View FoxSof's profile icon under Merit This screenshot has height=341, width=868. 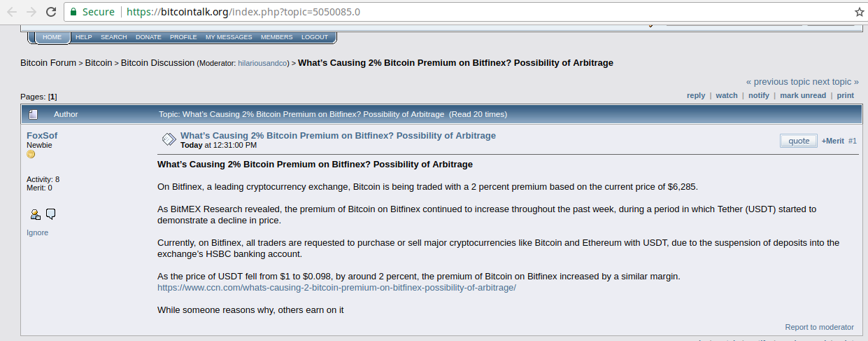[x=35, y=214]
